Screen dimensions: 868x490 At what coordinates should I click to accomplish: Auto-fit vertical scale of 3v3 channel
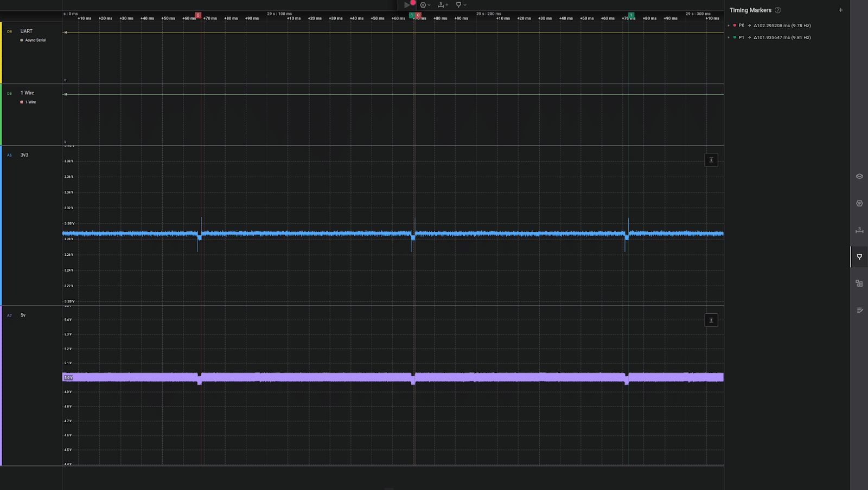coord(711,160)
